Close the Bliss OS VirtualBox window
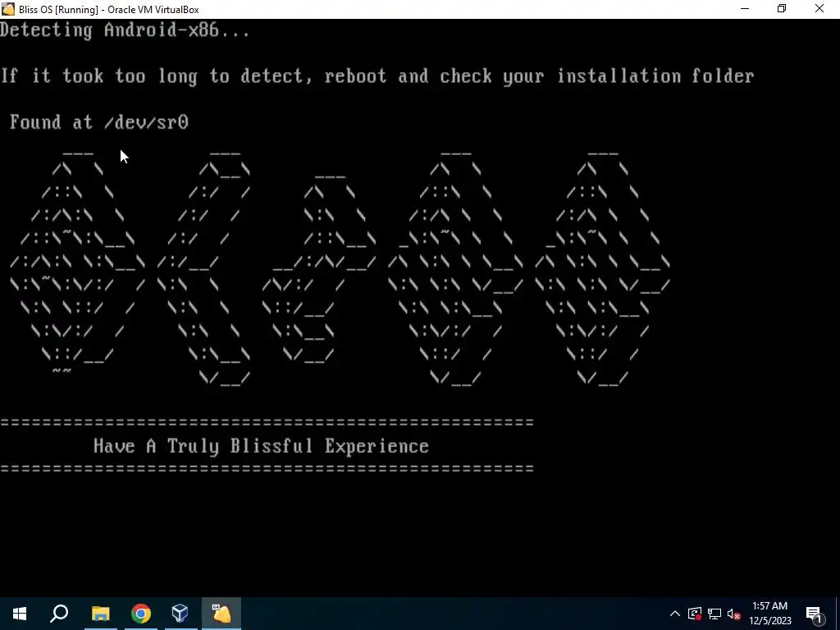 tap(819, 9)
